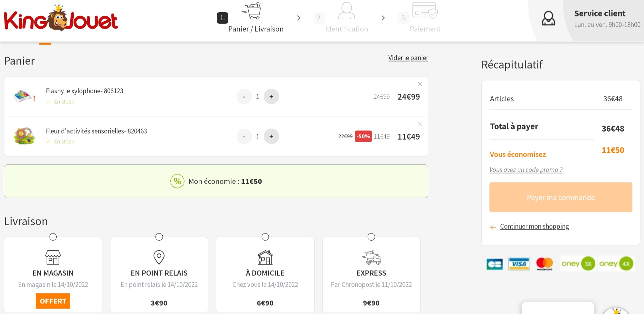Click the house icon for À Domicile
This screenshot has height=314, width=644.
coord(265,257)
